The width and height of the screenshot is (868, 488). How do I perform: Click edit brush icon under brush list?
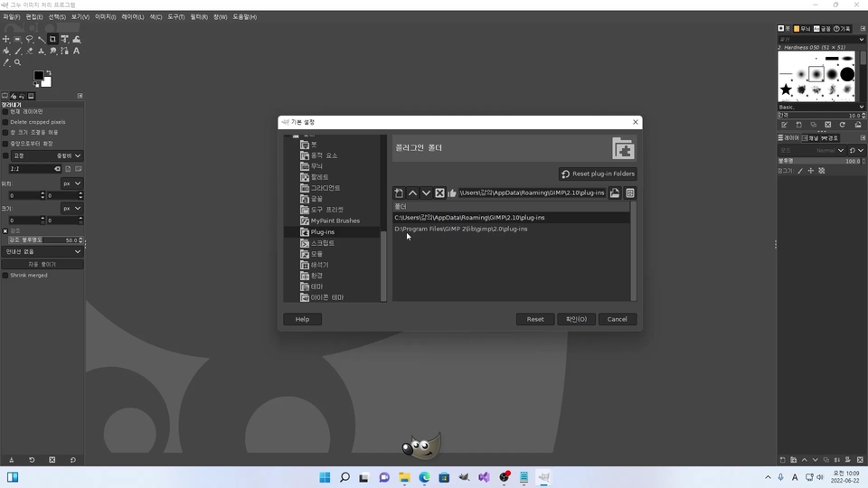[x=785, y=125]
